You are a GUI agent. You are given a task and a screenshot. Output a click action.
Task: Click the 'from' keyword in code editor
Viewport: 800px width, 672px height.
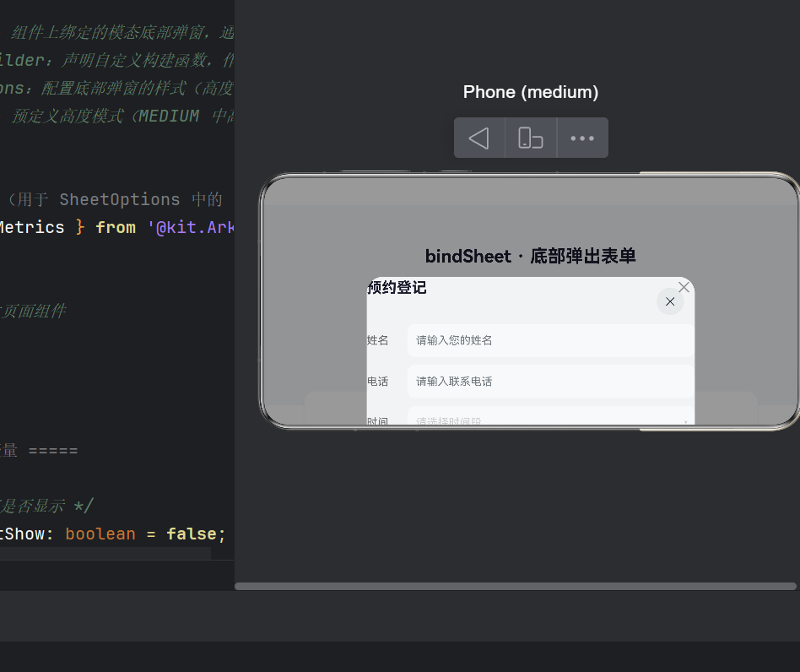tap(116, 227)
